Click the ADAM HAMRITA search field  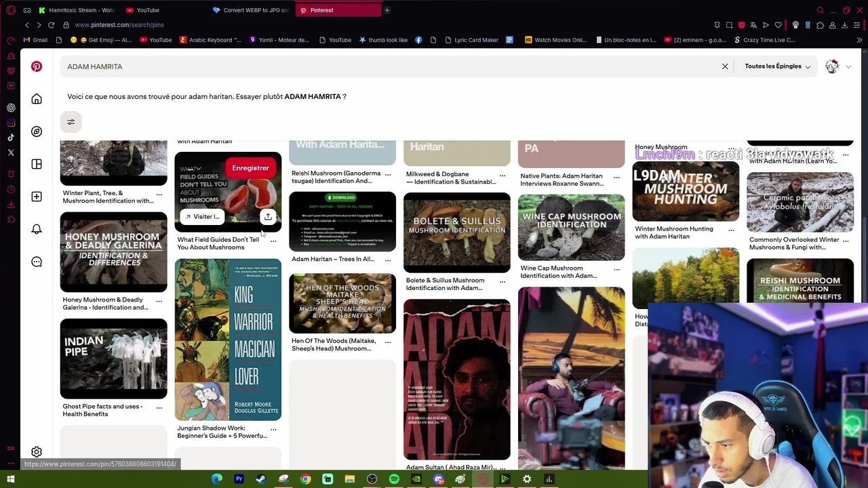(393, 66)
